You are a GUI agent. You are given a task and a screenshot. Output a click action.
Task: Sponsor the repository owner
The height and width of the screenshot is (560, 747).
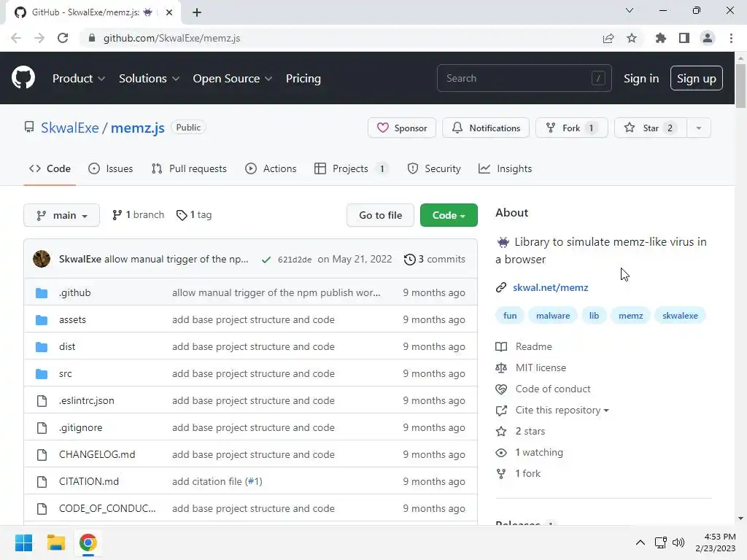pos(402,128)
